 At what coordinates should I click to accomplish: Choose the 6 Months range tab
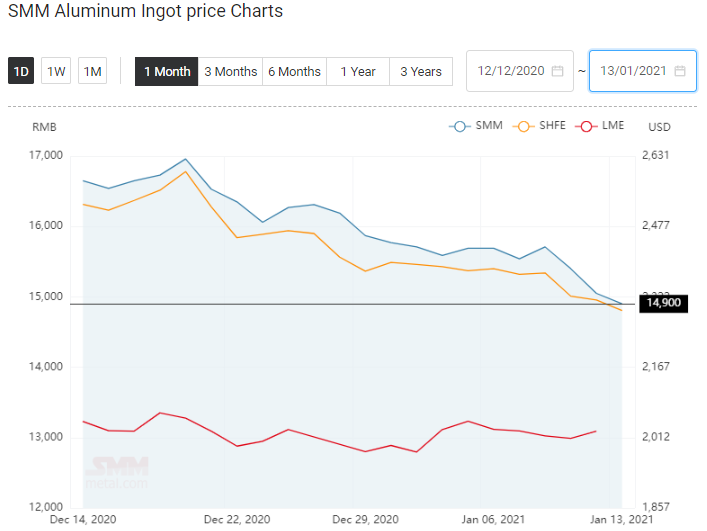pyautogui.click(x=294, y=71)
